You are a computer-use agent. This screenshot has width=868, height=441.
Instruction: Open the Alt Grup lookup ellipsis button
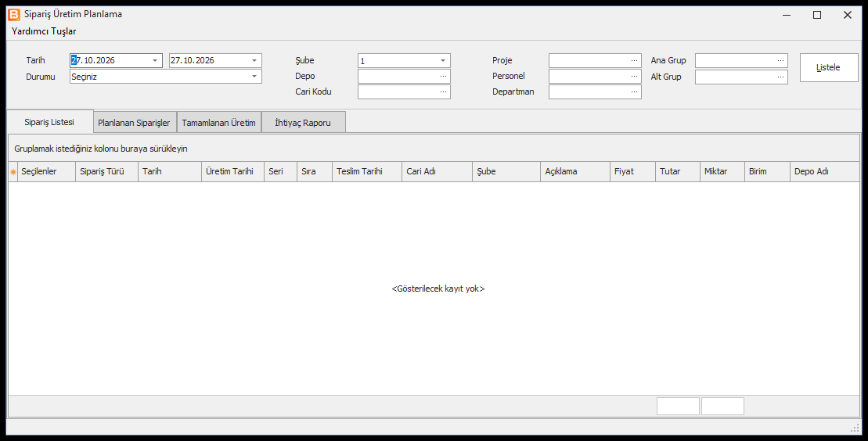tap(780, 77)
